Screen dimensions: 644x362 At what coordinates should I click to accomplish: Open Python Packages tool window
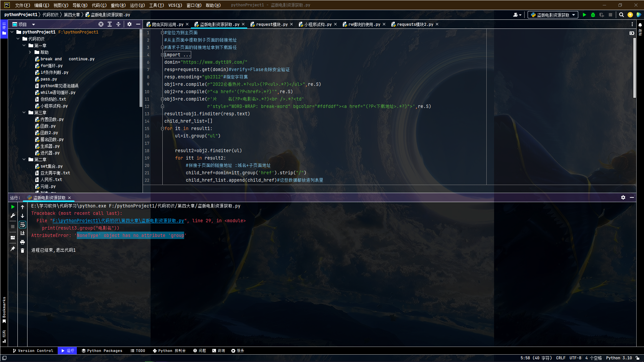pos(102,351)
